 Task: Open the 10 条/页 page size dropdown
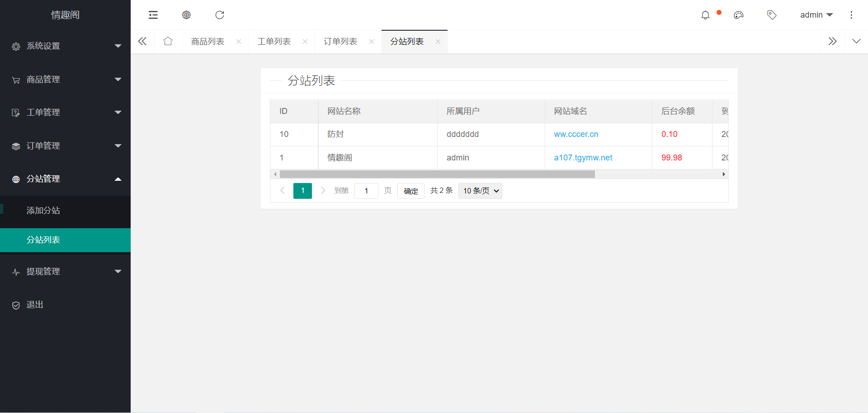coord(480,191)
